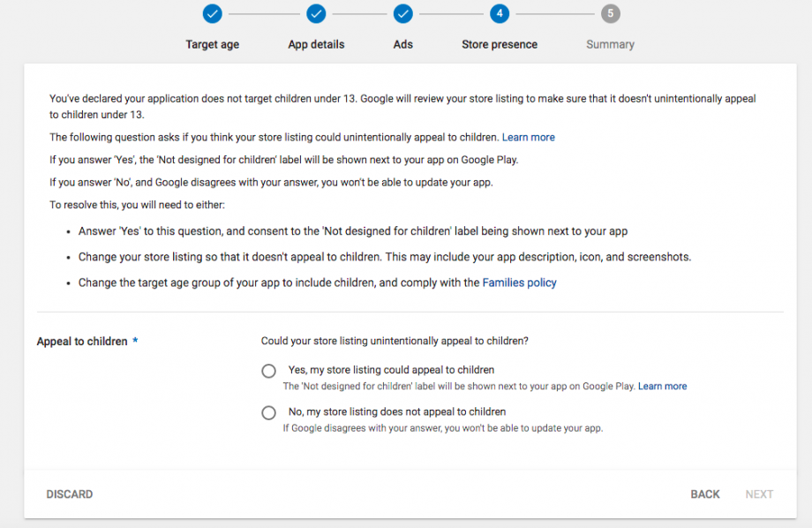Viewport: 812px width, 528px height.
Task: Jump to the Summary step label
Action: (x=610, y=44)
